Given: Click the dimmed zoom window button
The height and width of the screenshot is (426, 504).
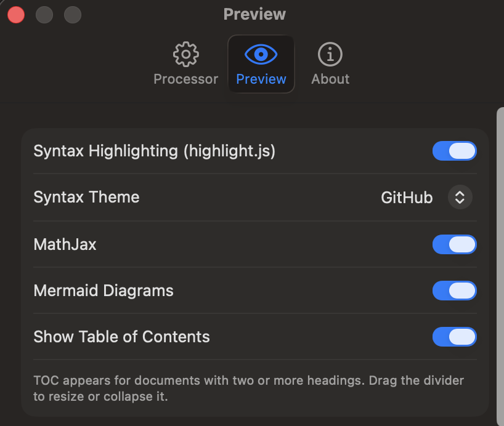Looking at the screenshot, I should 72,15.
